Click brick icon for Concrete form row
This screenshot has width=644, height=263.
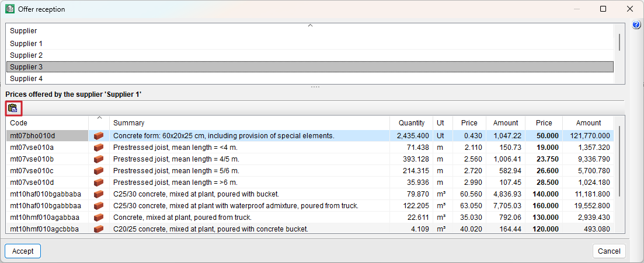99,136
